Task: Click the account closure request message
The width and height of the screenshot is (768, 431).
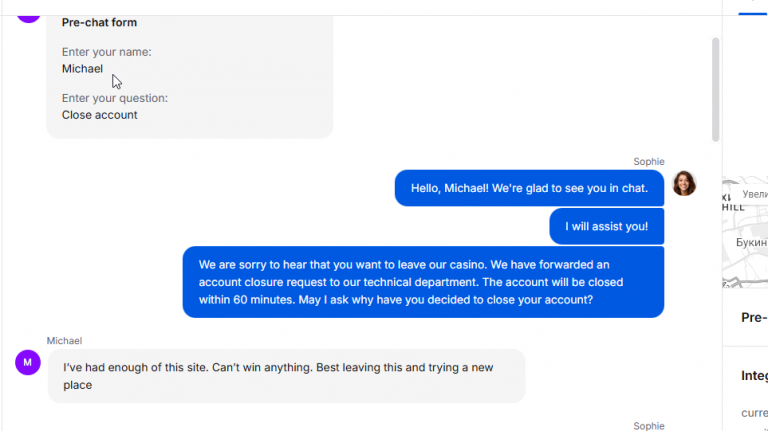Action: tap(423, 282)
